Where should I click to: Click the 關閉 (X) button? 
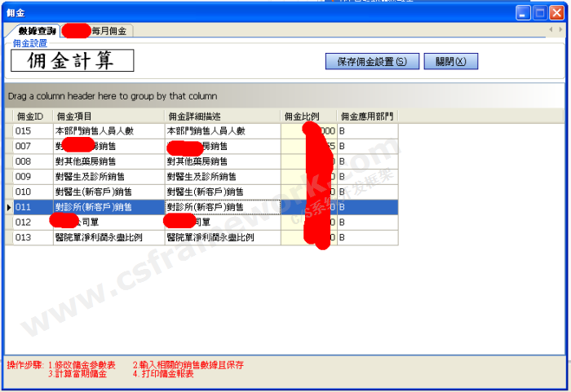(x=450, y=62)
